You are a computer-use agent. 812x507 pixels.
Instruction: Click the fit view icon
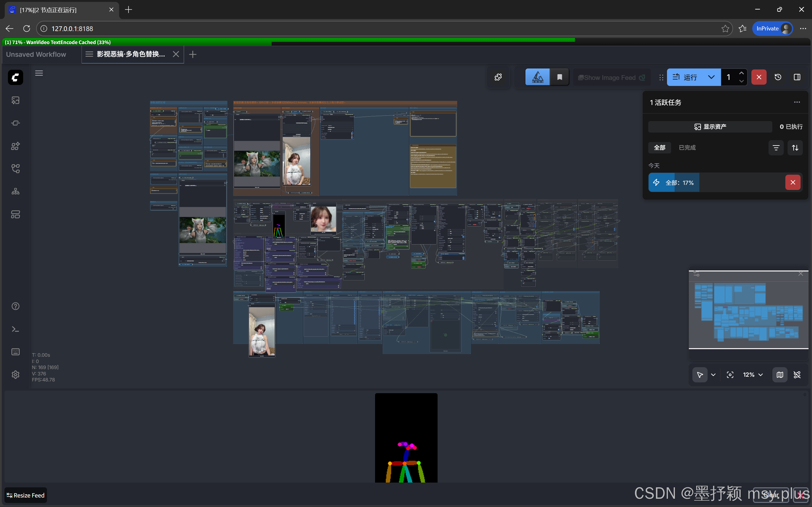(730, 375)
